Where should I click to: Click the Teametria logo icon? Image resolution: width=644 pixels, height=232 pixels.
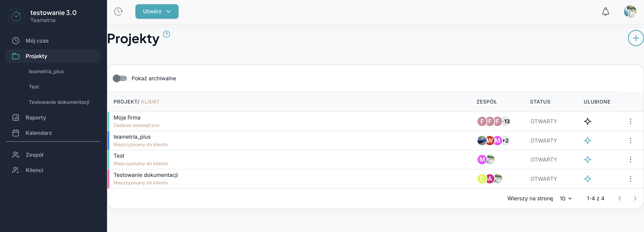pyautogui.click(x=16, y=17)
